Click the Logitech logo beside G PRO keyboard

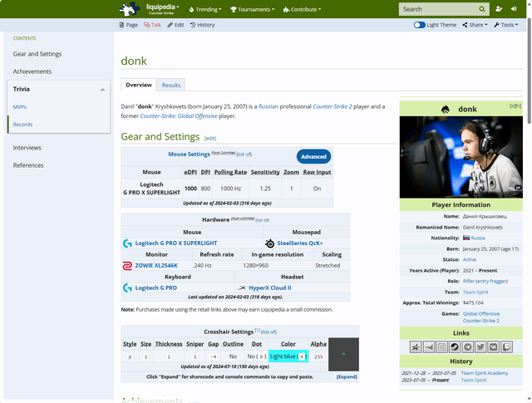(x=127, y=288)
